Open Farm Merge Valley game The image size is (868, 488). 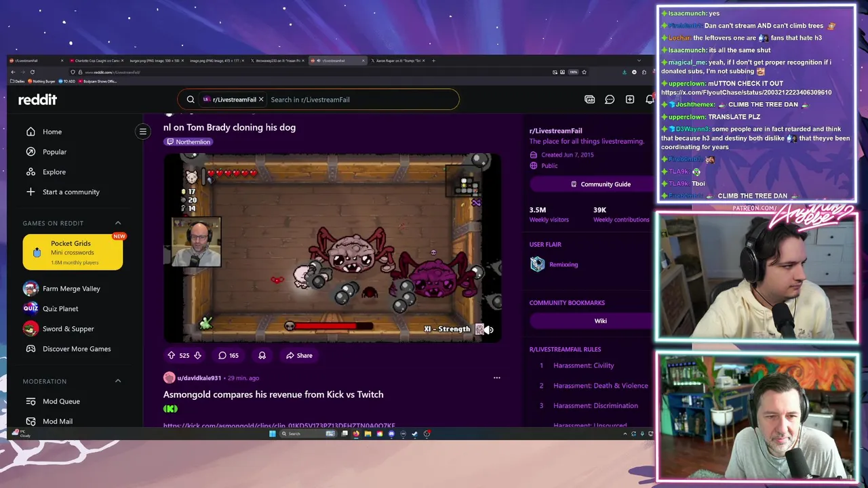click(x=73, y=289)
